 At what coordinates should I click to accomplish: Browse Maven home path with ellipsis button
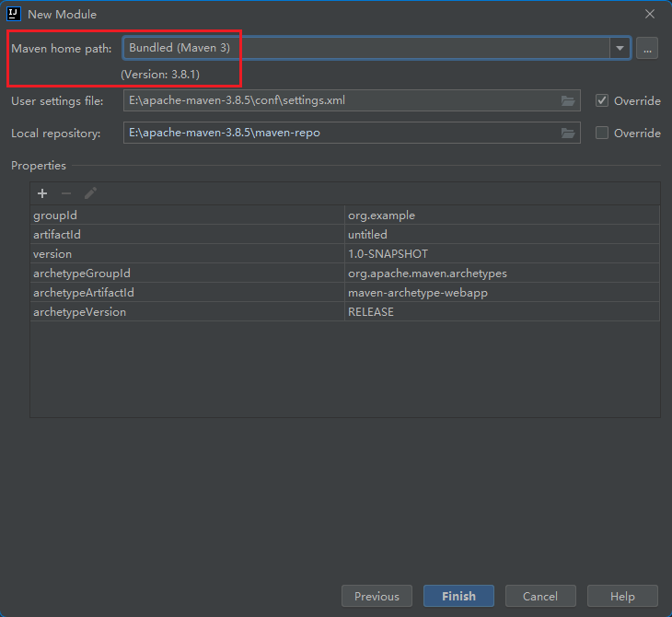(x=647, y=49)
